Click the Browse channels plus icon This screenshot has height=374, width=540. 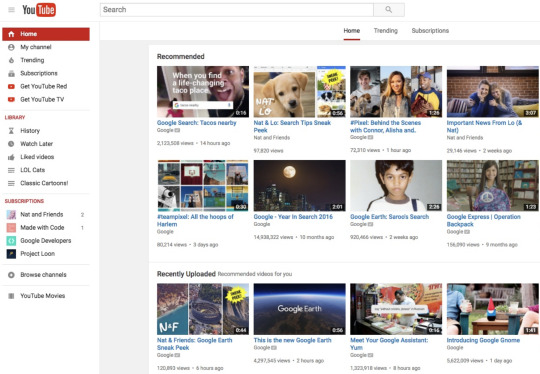tap(11, 275)
